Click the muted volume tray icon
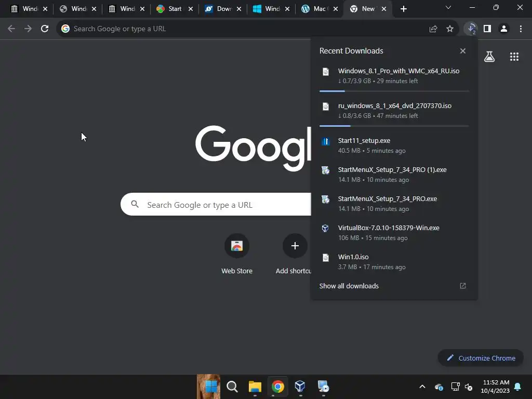The height and width of the screenshot is (399, 532). coord(469,387)
